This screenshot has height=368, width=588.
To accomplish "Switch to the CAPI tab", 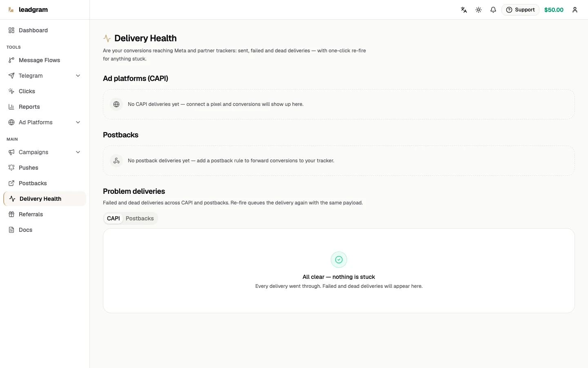I will pos(114,218).
